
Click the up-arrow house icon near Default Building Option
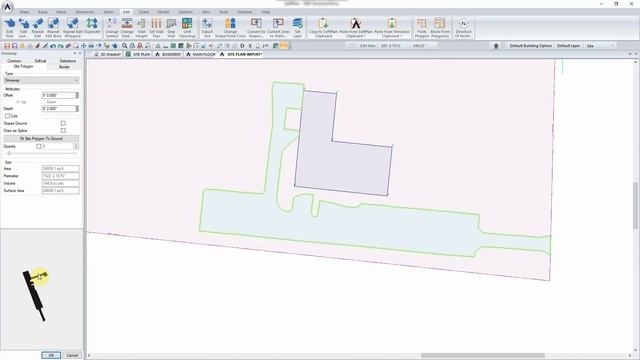[496, 46]
